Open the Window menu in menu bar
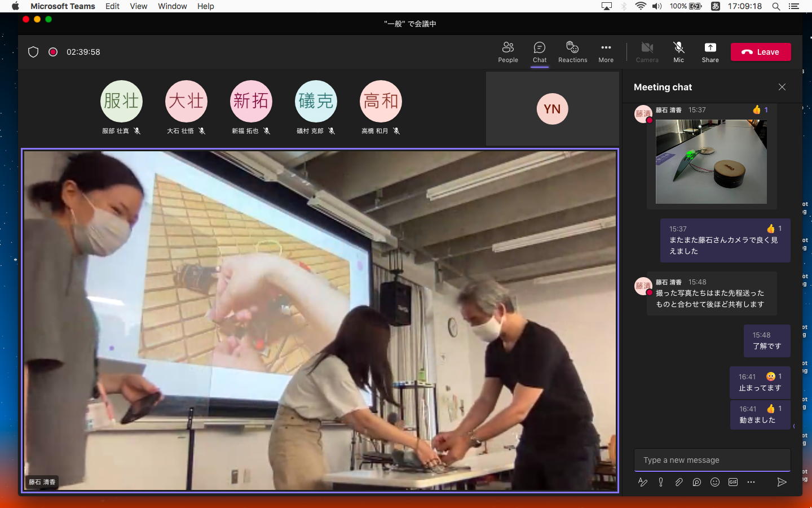This screenshot has width=812, height=508. pyautogui.click(x=172, y=6)
